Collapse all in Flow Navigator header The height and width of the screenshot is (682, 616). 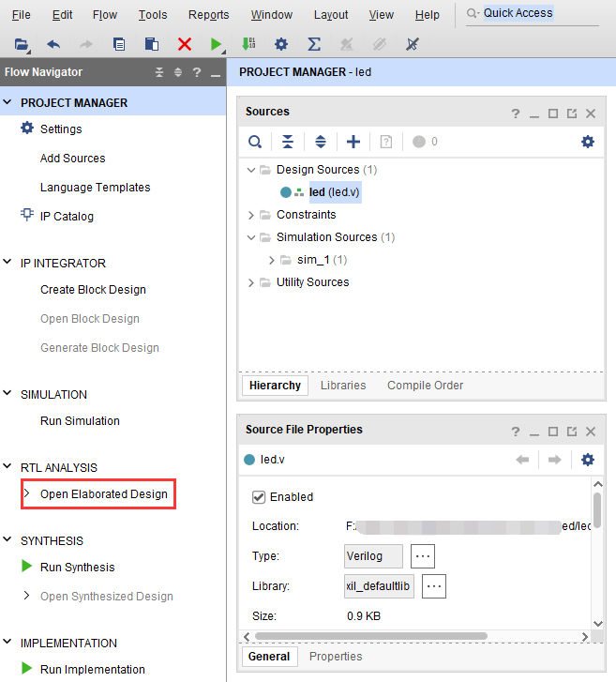[x=159, y=72]
